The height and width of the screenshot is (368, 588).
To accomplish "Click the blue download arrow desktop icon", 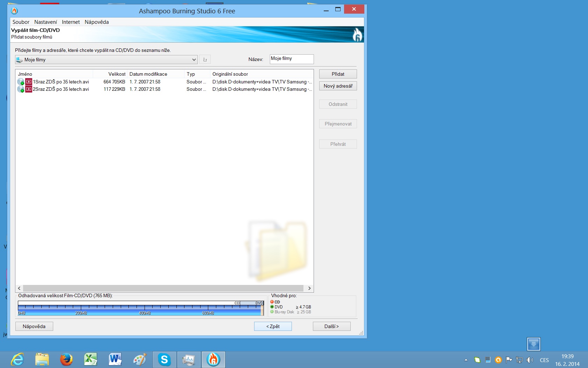I will [533, 344].
